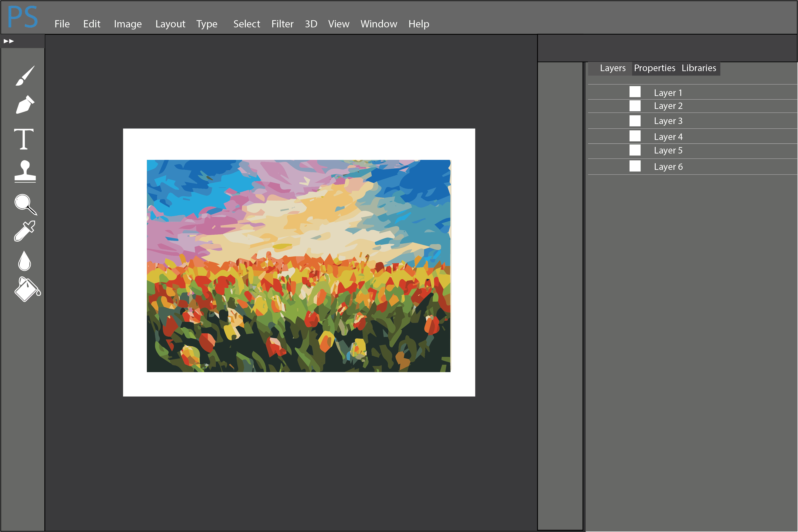Image resolution: width=798 pixels, height=532 pixels.
Task: Toggle the Layer 3 checkbox
Action: click(x=635, y=121)
